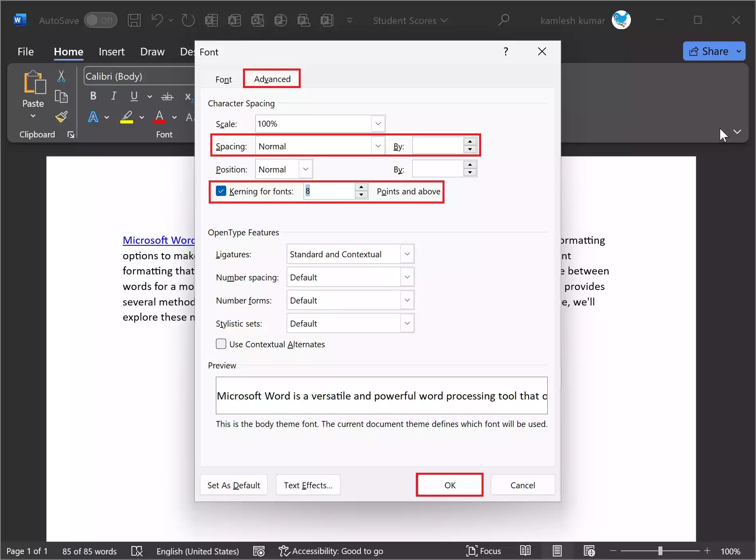The width and height of the screenshot is (756, 560).
Task: Open Web Layout view from status bar
Action: (589, 551)
